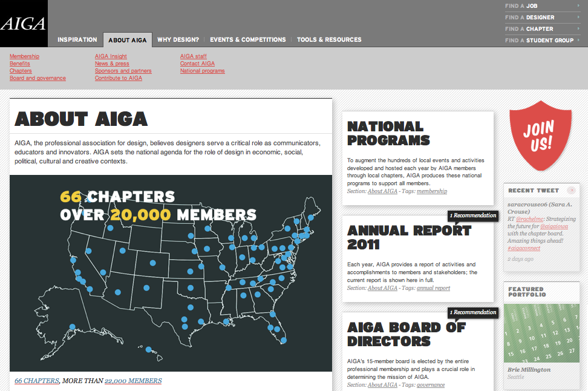Click the arrow beside Find a Designer
Viewport: 588px width, 391px height.
pos(578,18)
